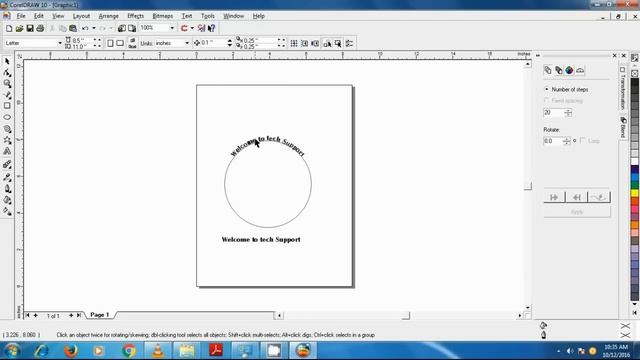Open the Effects menu

(x=136, y=16)
